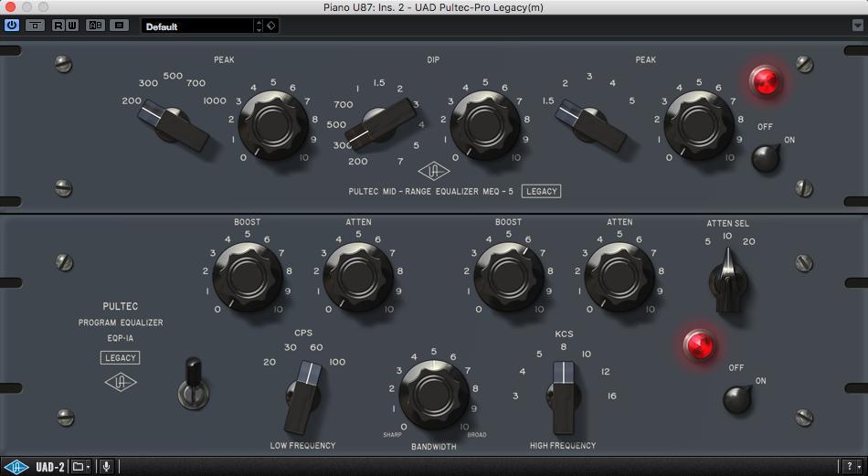Adjust the EQP-1A low frequency BOOST knob

click(248, 277)
